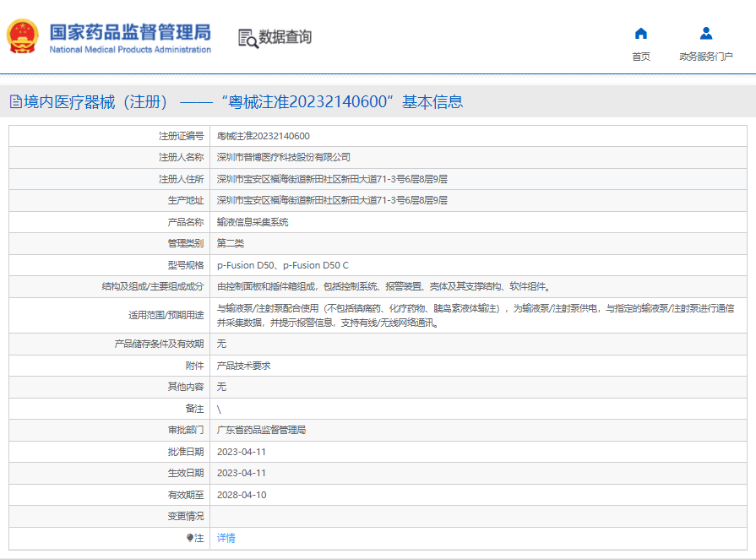Click model value p-Fusion D50、p-Fusion D50 C
Image resolution: width=756 pixels, height=559 pixels.
point(282,265)
